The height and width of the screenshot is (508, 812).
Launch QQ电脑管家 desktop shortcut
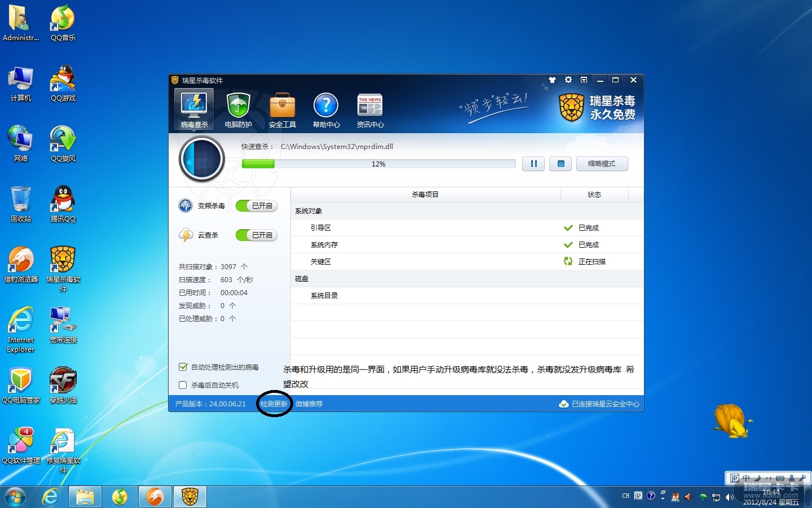pos(21,386)
